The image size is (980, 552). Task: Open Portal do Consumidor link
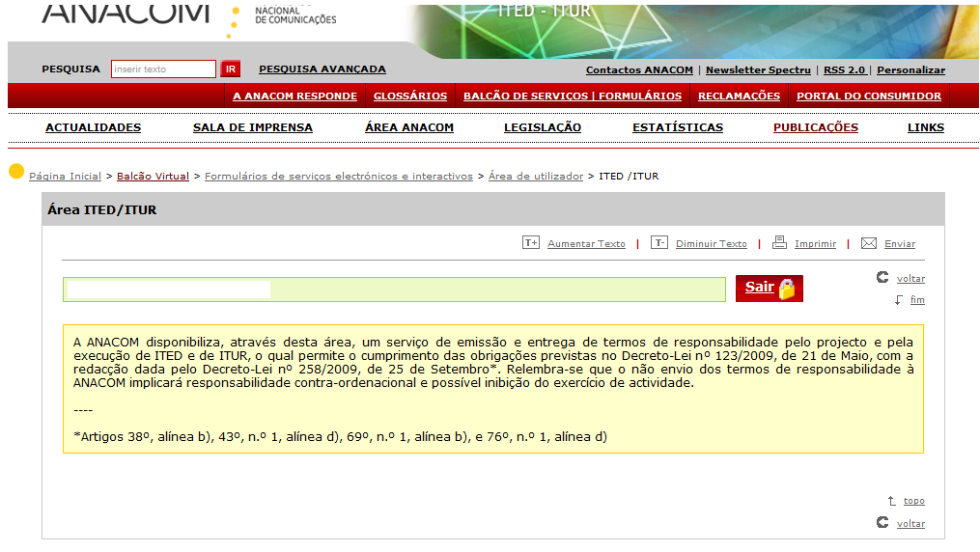pyautogui.click(x=868, y=97)
